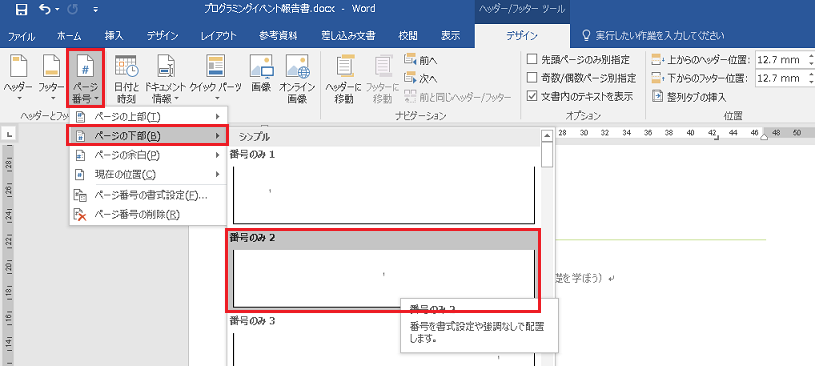815x366 pixels.
Task: Open 現在の位置 (Current Position) submenu
Action: click(x=148, y=174)
